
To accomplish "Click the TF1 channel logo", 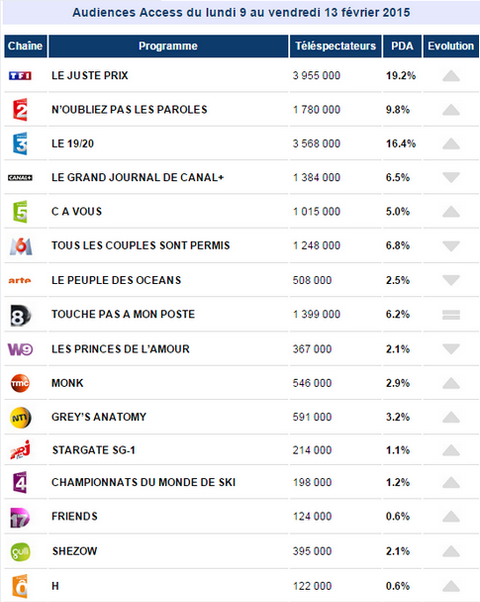I will [x=20, y=76].
